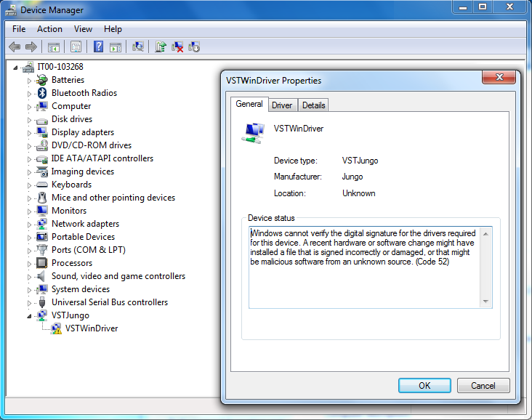Open the Action menu
This screenshot has width=532, height=420.
[49, 29]
